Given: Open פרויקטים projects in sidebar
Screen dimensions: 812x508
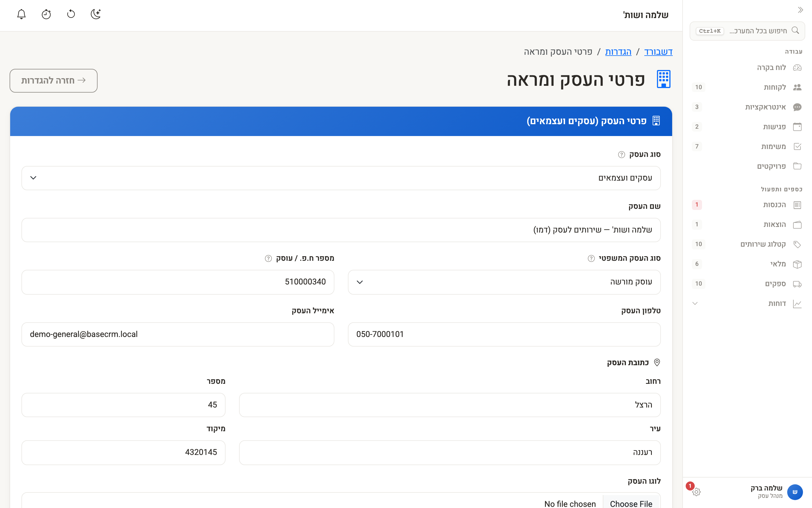Looking at the screenshot, I should coord(747,166).
